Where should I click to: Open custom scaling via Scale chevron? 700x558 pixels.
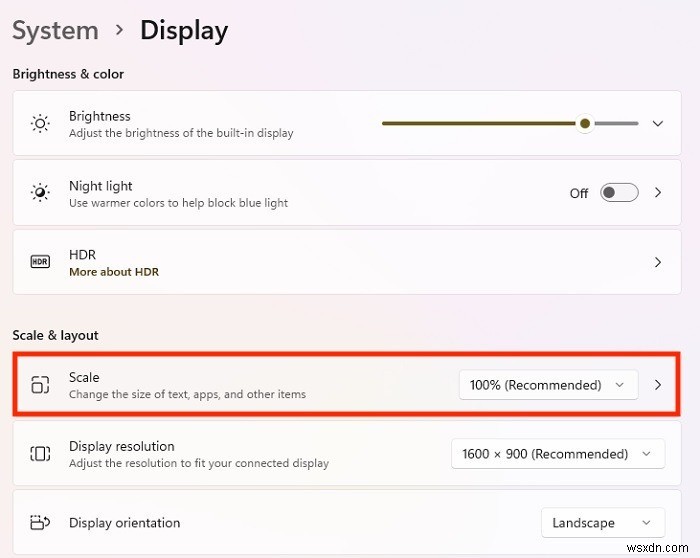pyautogui.click(x=658, y=385)
